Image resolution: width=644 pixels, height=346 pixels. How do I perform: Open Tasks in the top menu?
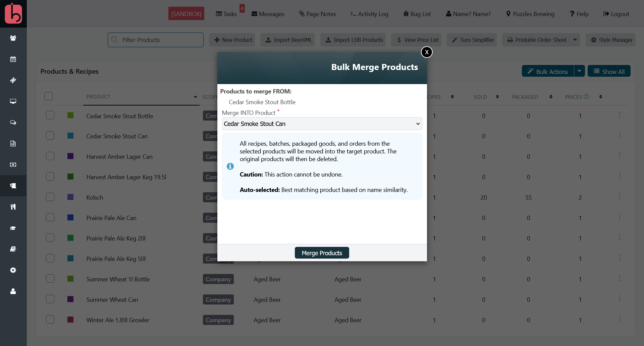(226, 14)
